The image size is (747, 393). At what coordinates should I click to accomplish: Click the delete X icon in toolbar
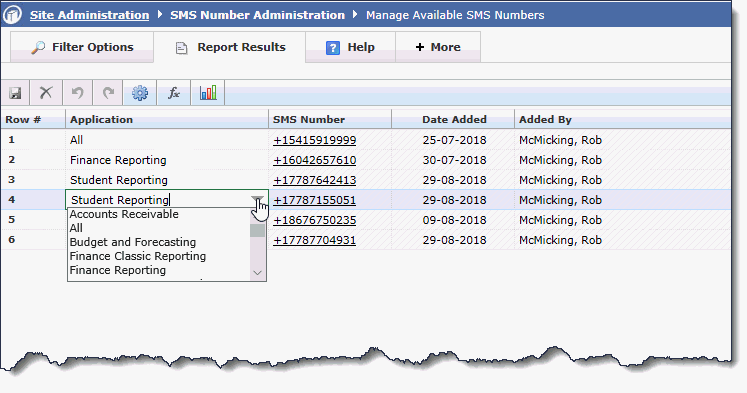[x=46, y=92]
